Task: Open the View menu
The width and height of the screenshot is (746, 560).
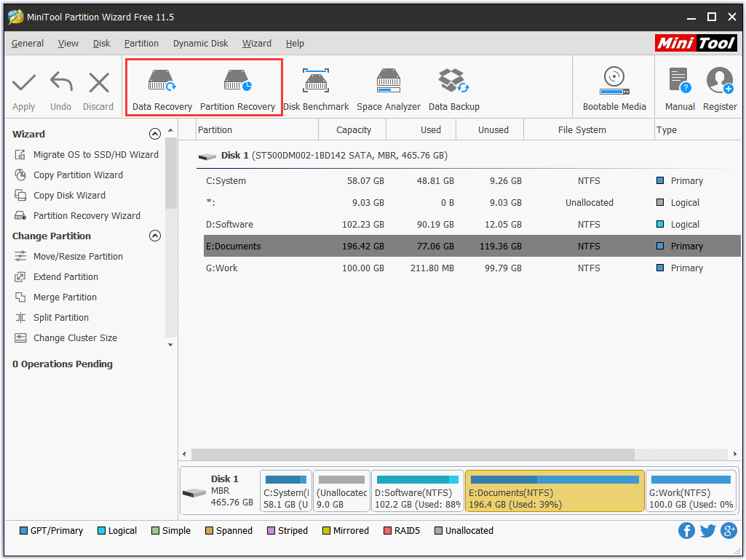Action: pyautogui.click(x=68, y=43)
